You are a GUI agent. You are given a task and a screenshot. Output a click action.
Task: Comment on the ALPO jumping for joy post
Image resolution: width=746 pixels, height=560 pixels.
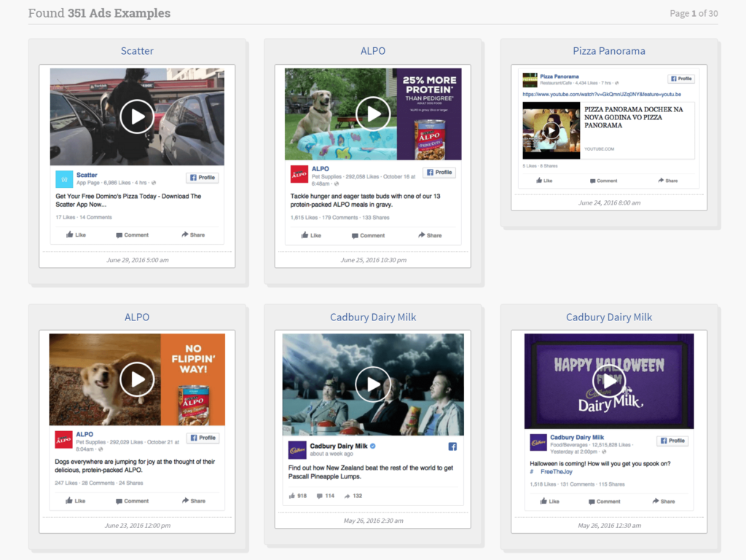point(133,501)
